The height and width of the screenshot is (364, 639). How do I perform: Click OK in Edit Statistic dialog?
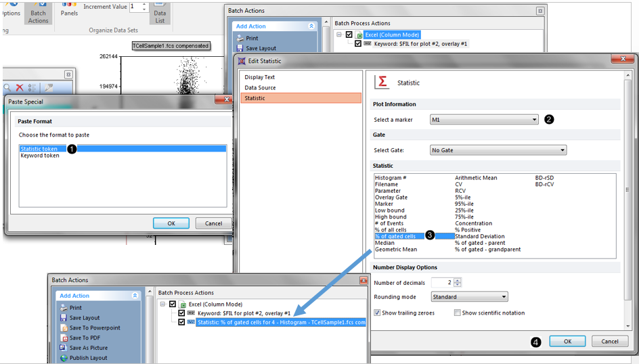567,342
